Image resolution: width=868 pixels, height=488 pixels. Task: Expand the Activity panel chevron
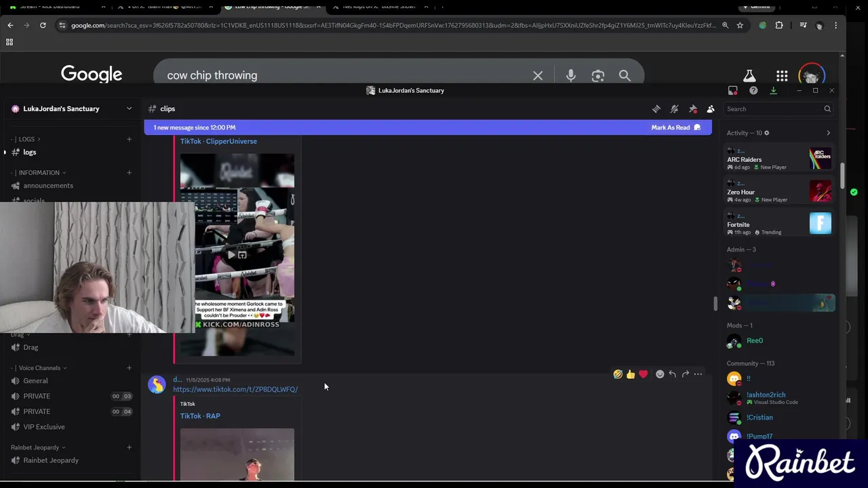pos(828,133)
